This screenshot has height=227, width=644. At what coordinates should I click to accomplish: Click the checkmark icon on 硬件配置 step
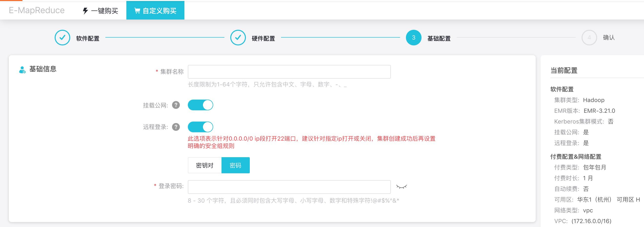[x=238, y=37]
